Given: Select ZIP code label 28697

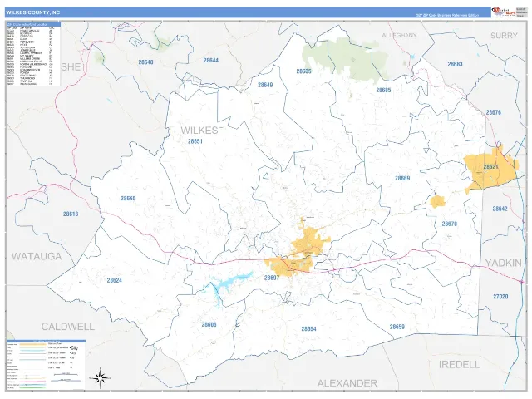Looking at the screenshot, I should pos(272,278).
